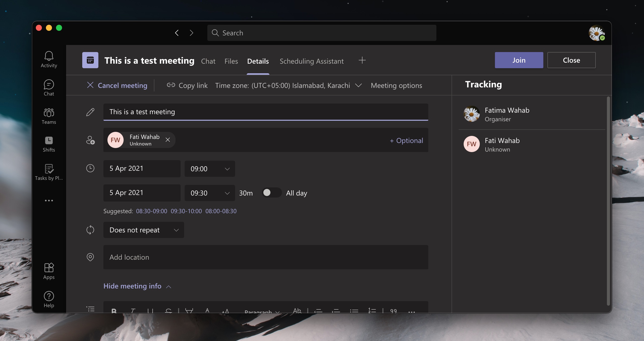Click the Join meeting button
Image resolution: width=644 pixels, height=341 pixels.
click(x=519, y=60)
